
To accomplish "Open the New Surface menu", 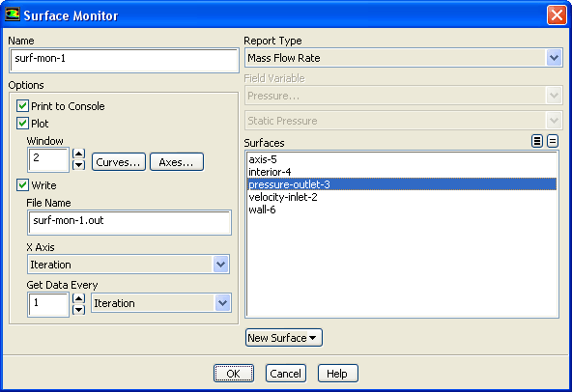I will tap(284, 338).
